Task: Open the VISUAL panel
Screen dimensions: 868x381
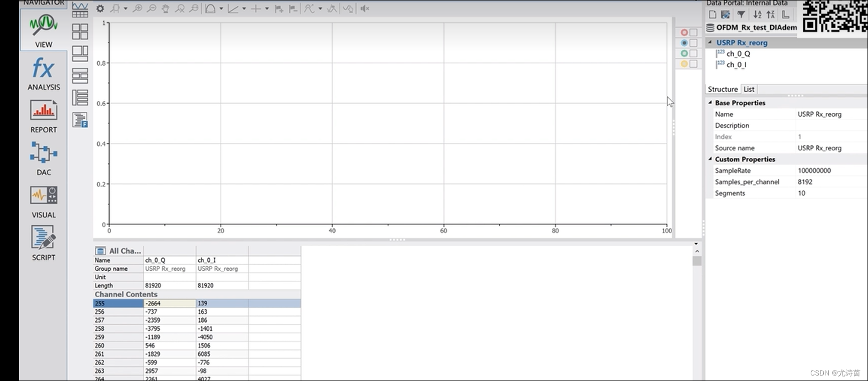Action: point(43,202)
